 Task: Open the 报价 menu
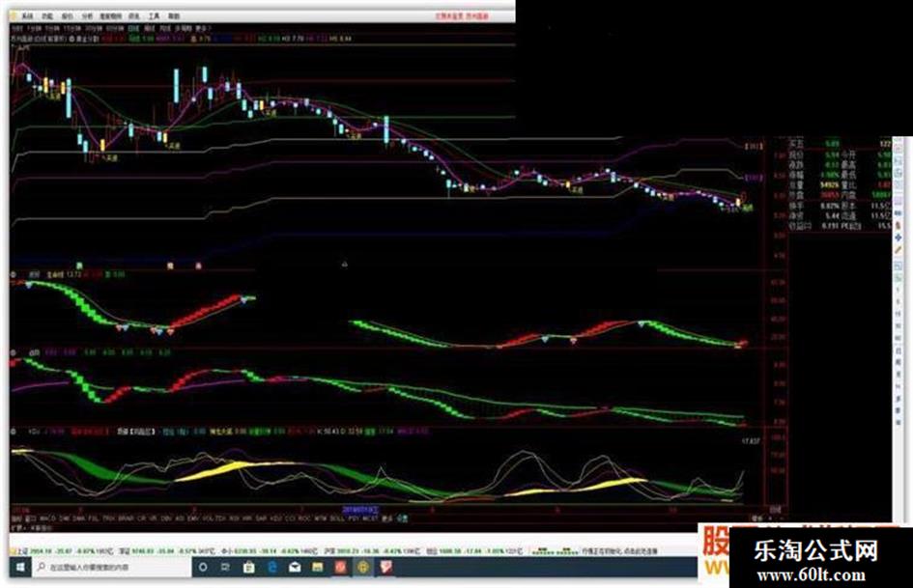[67, 16]
